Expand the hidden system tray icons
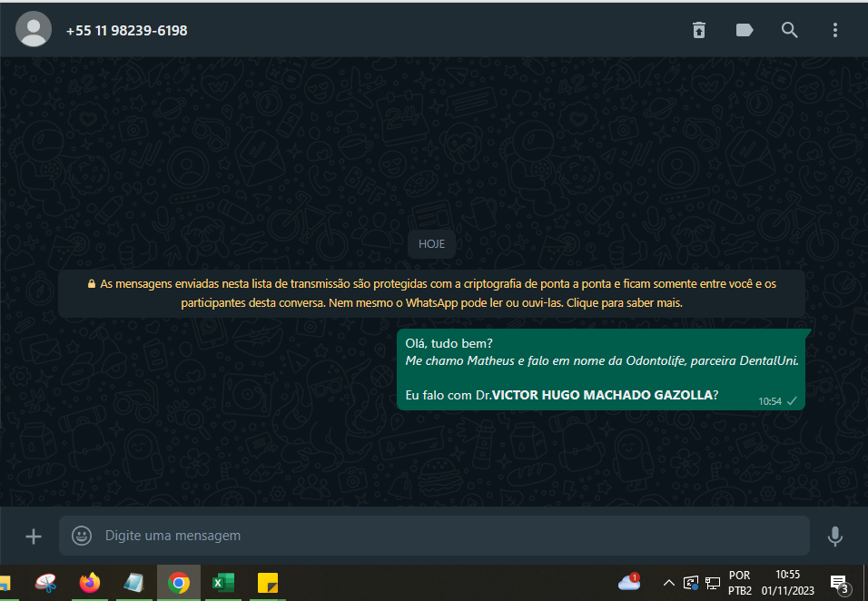Image resolution: width=868 pixels, height=601 pixels. pos(669,583)
